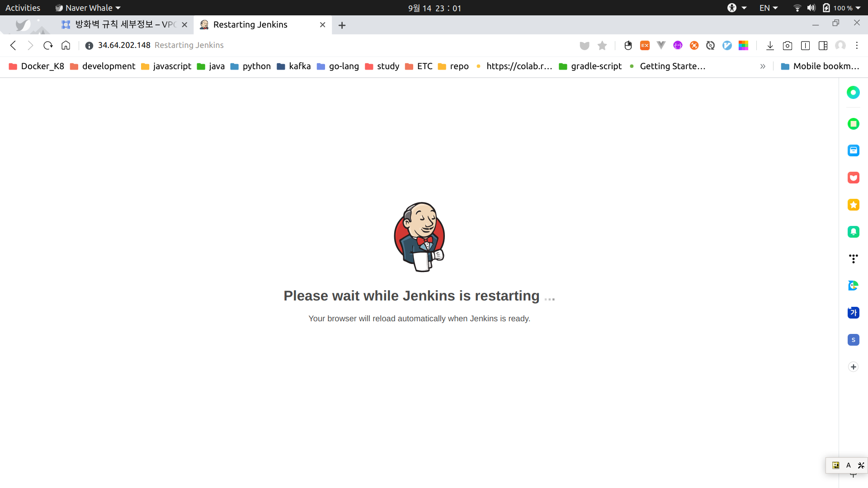This screenshot has width=868, height=488.
Task: Open the Naver Whale app menu
Action: (88, 8)
